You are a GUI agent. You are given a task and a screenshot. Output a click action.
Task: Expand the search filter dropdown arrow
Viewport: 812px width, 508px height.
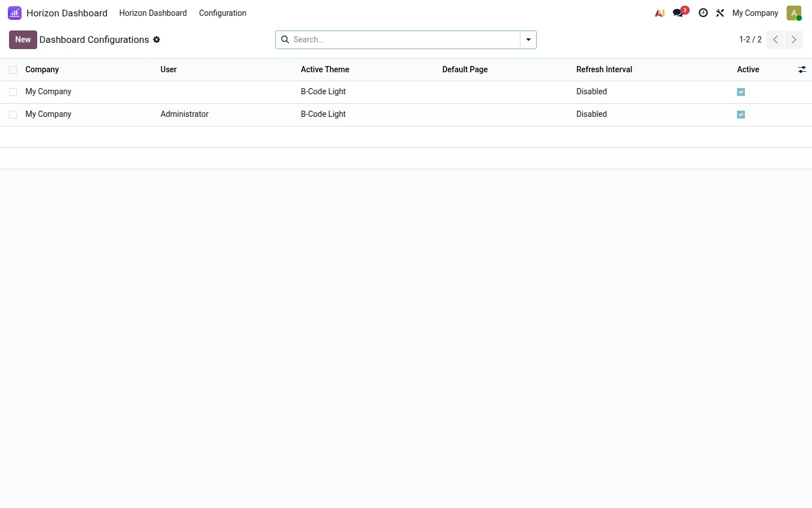pyautogui.click(x=528, y=40)
